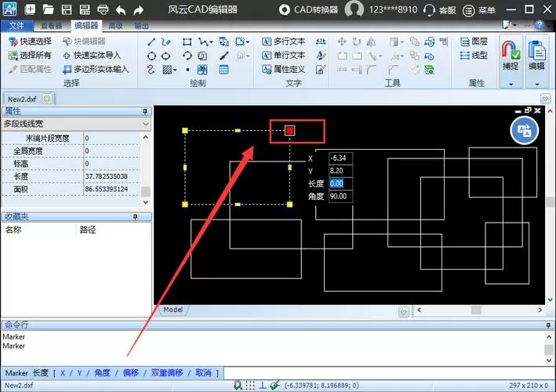Image resolution: width=556 pixels, height=392 pixels.
Task: Open the CAD转换器 converter
Action: pos(308,9)
